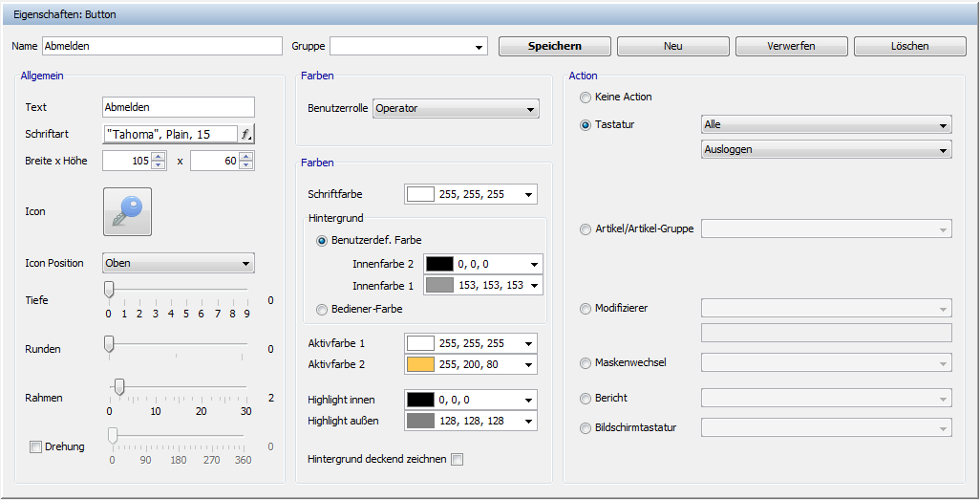Increase the Höhe height stepper value
Screen dimensions: 980x500
tap(246, 157)
